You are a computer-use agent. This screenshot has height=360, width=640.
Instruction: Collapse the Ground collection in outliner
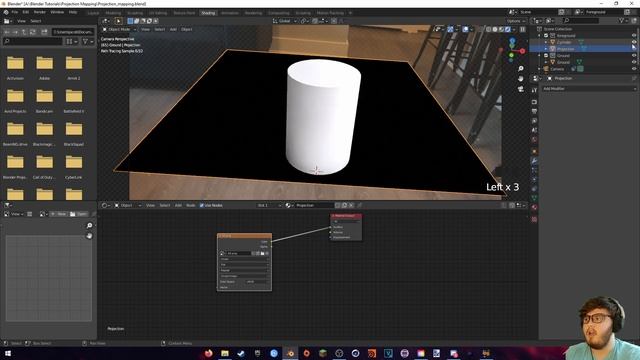pos(539,56)
